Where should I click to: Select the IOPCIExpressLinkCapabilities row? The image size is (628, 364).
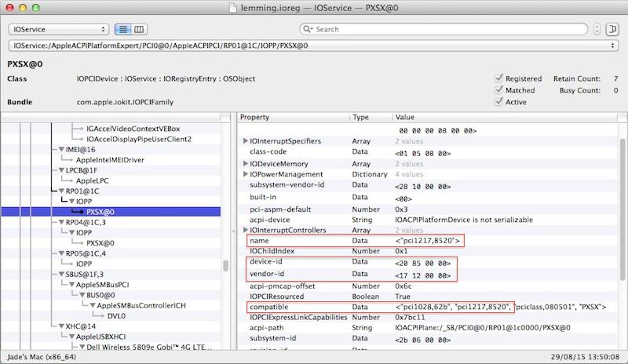[427, 317]
